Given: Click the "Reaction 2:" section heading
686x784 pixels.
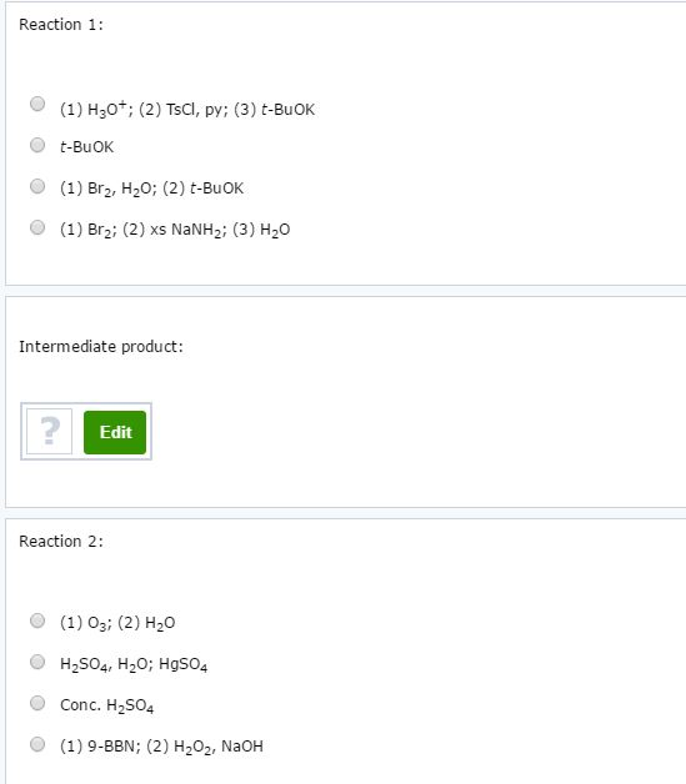Looking at the screenshot, I should [x=61, y=541].
